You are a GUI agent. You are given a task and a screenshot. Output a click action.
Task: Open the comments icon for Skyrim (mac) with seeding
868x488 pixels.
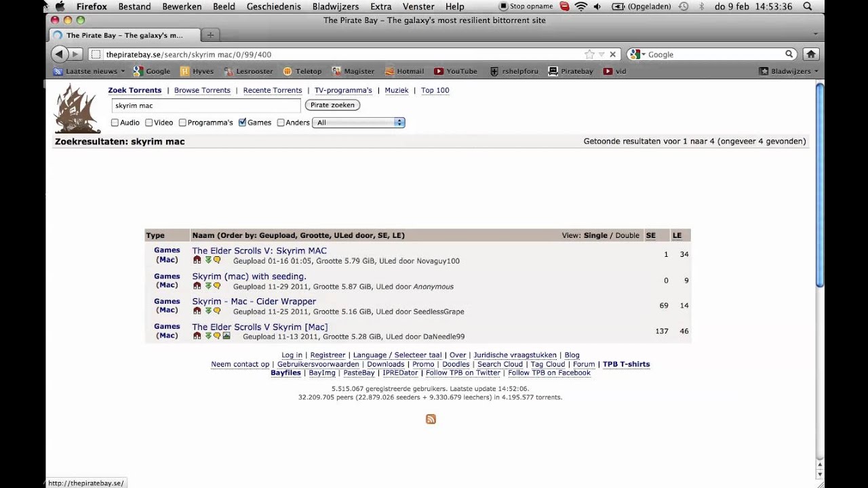pyautogui.click(x=217, y=285)
